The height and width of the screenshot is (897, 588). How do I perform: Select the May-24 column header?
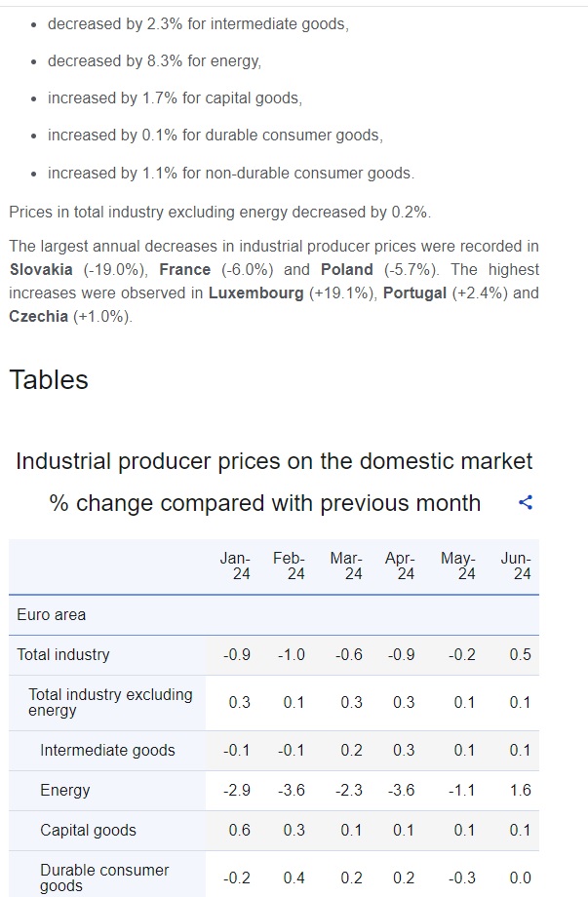(458, 566)
